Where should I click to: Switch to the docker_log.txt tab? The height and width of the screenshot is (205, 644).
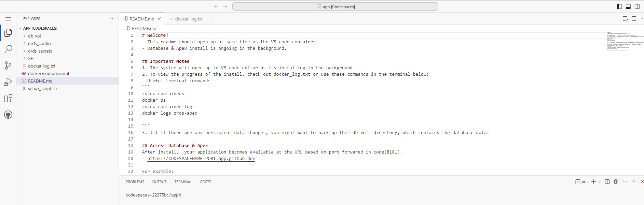pyautogui.click(x=189, y=19)
